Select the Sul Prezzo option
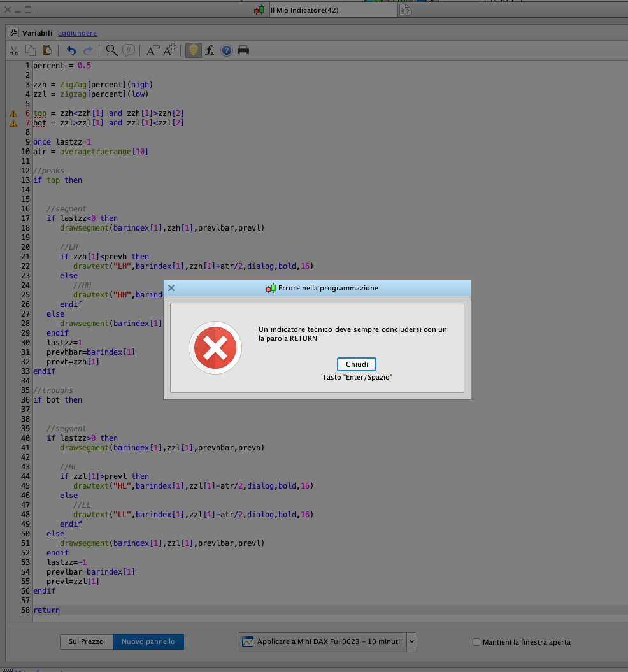Image resolution: width=628 pixels, height=672 pixels. pyautogui.click(x=86, y=641)
